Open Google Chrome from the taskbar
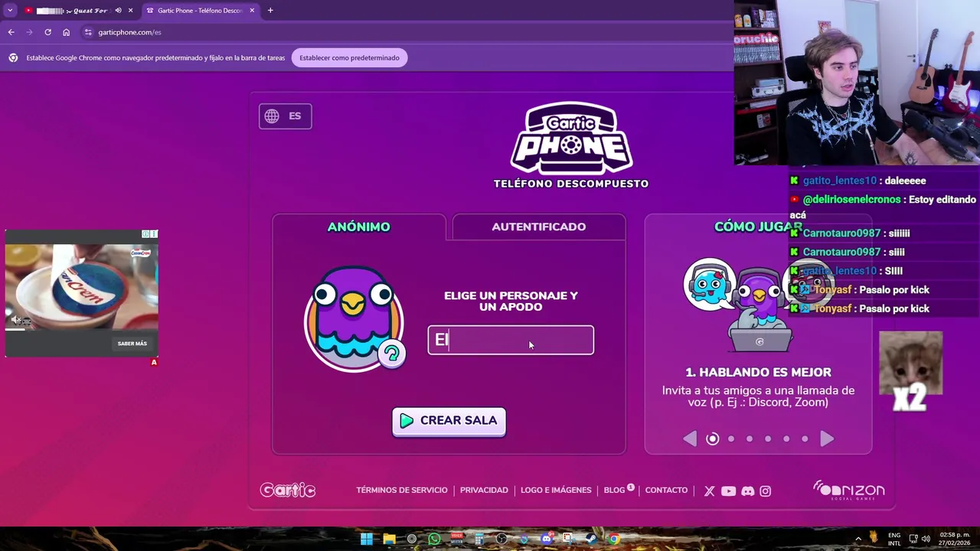The height and width of the screenshot is (551, 980). (614, 539)
